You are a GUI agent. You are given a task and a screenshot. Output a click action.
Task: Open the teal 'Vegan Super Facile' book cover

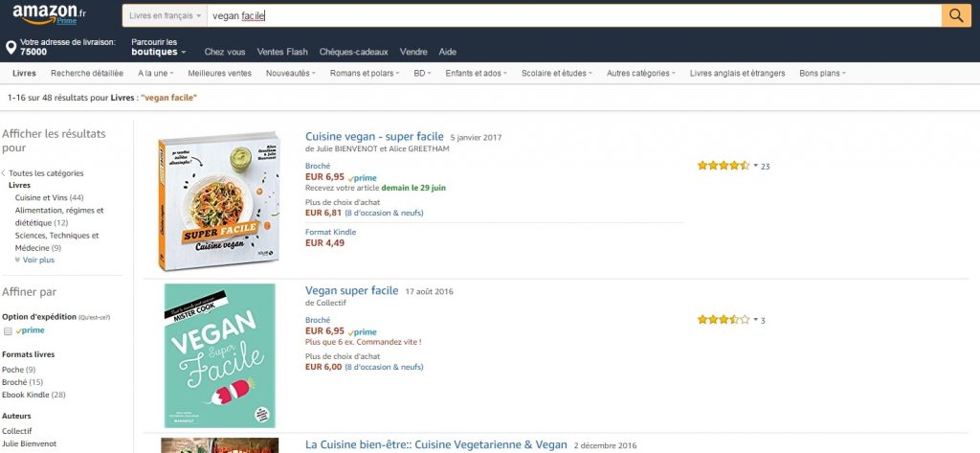219,355
